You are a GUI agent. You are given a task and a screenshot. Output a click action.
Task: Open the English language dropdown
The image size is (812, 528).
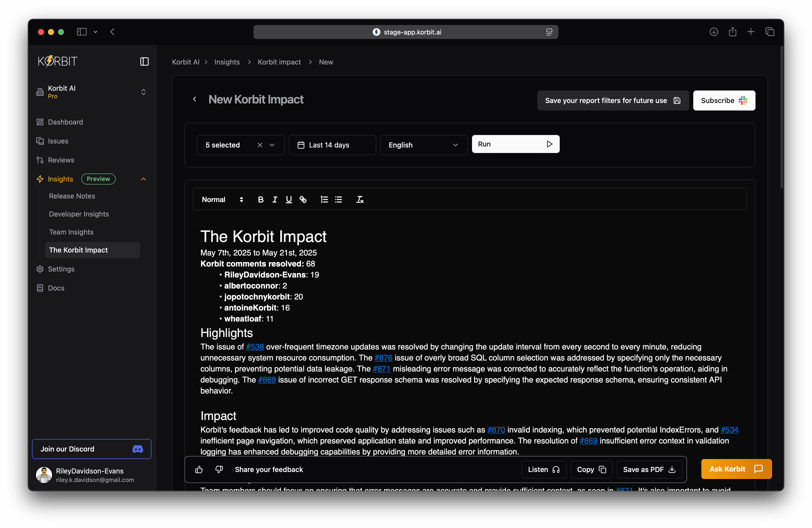point(424,145)
